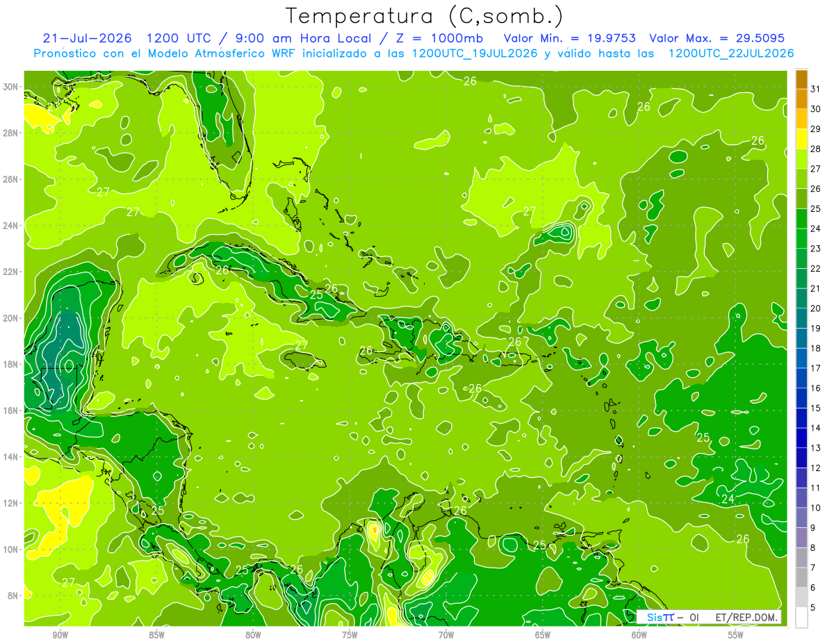The image size is (834, 644).
Task: Click the 80W longitude axis label
Action: click(x=253, y=635)
